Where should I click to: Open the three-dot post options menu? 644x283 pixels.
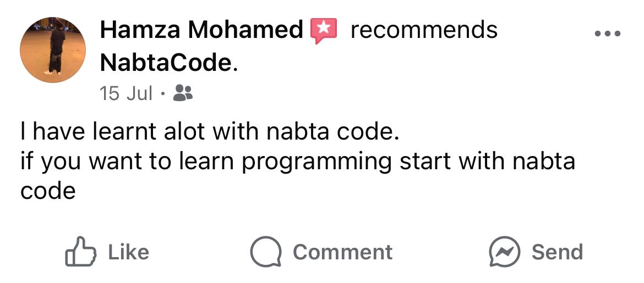point(608,34)
